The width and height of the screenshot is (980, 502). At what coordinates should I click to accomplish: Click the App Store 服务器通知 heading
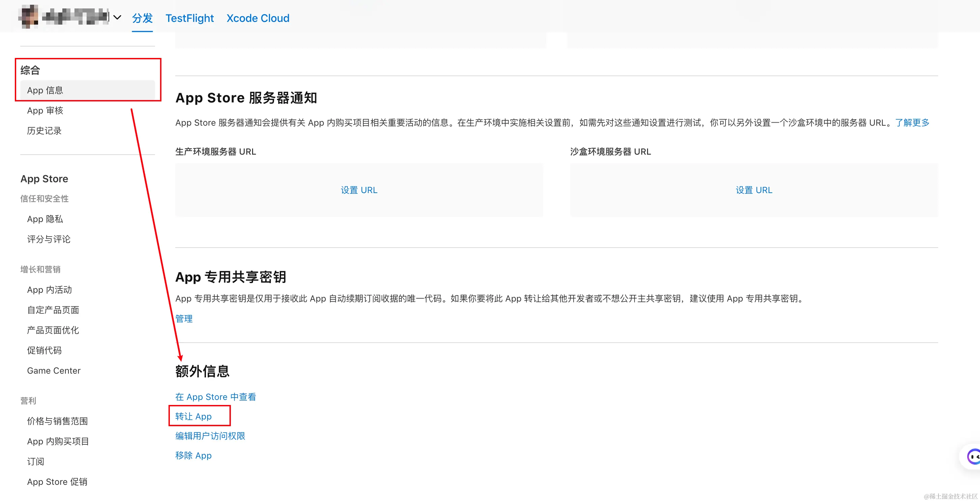click(x=246, y=98)
